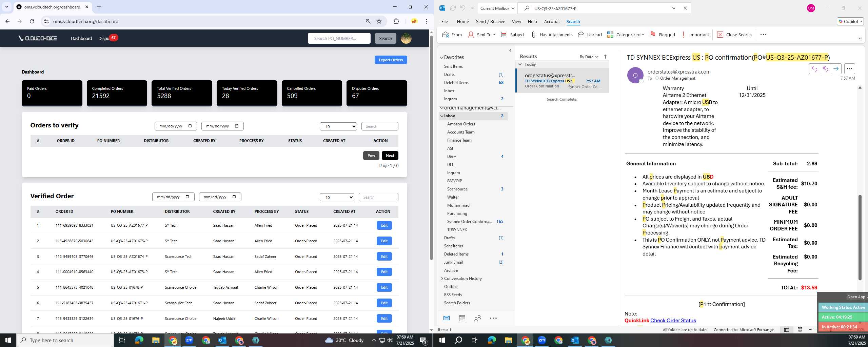Click Export Orders button
The image size is (868, 347).
click(x=391, y=60)
